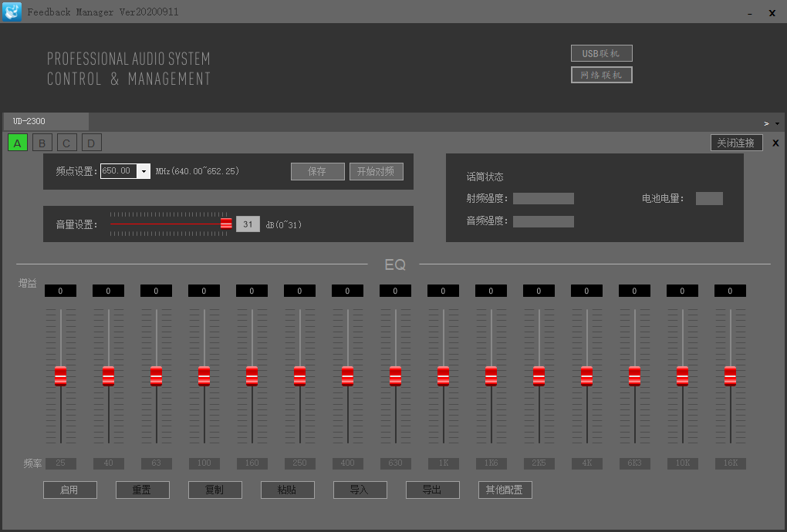Click the 1K EQ slider handle

click(443, 375)
